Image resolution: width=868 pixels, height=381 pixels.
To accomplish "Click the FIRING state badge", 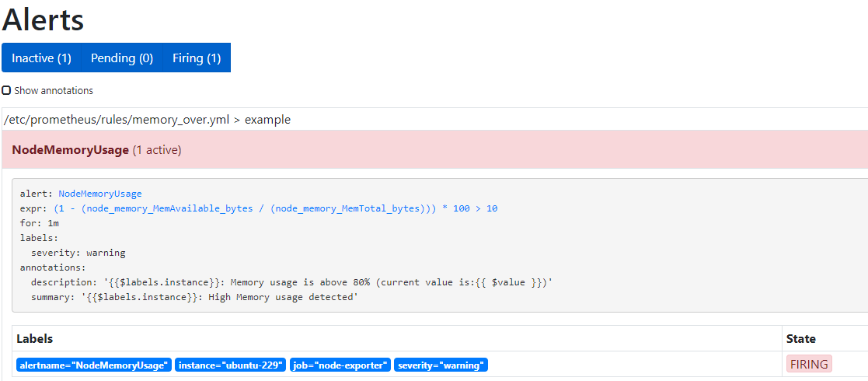I will [809, 365].
